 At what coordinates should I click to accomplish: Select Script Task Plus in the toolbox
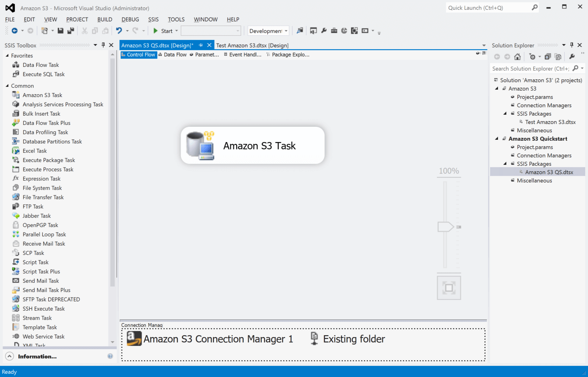[x=41, y=272]
